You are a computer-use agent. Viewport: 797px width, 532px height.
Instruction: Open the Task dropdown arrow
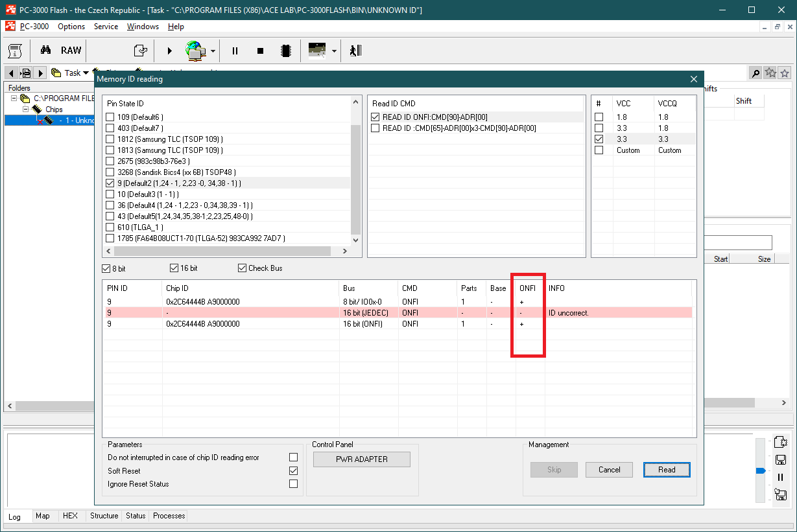coord(86,73)
